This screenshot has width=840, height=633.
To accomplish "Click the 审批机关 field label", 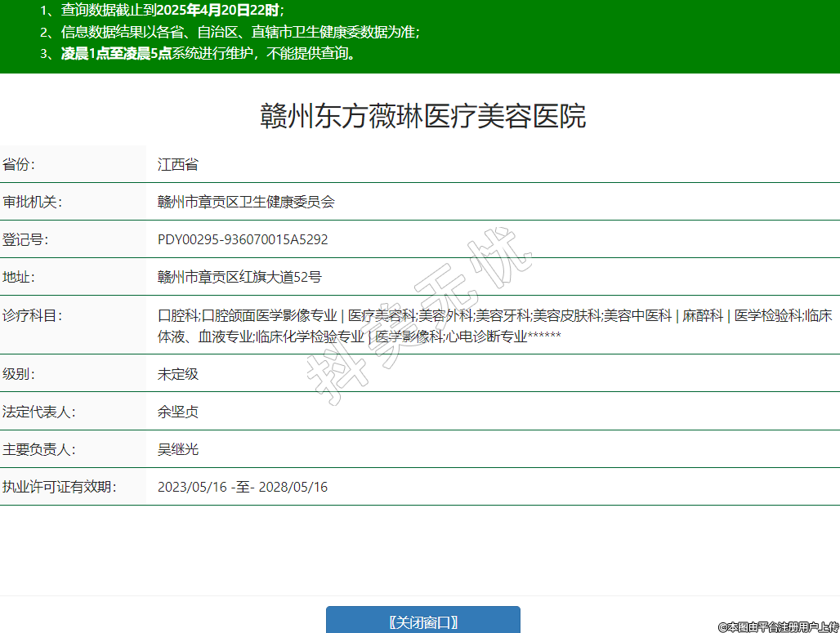I will [33, 202].
